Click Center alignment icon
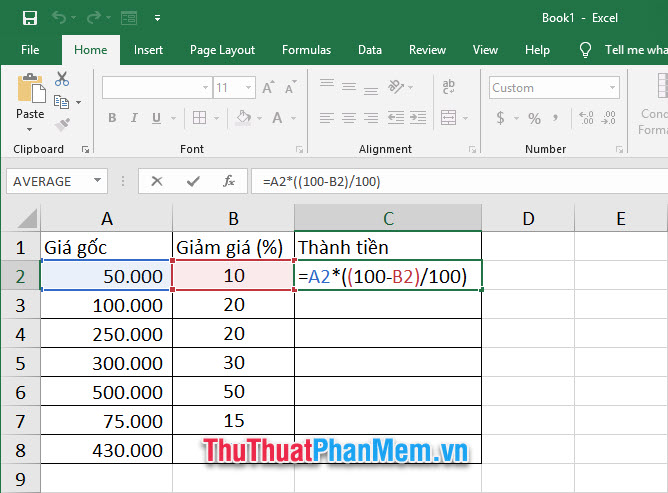668x493 pixels. pyautogui.click(x=349, y=118)
